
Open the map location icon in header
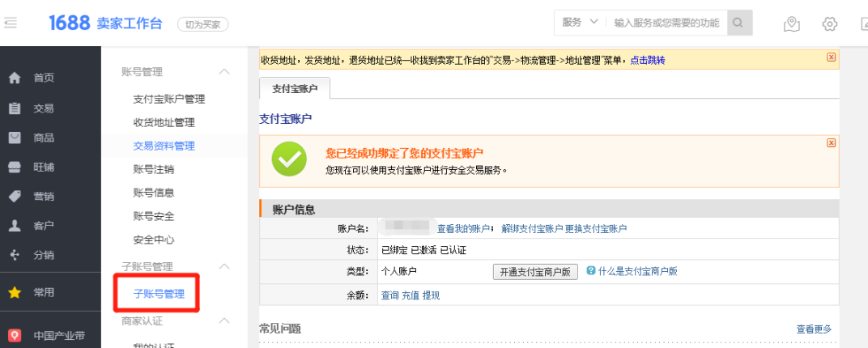(x=792, y=23)
